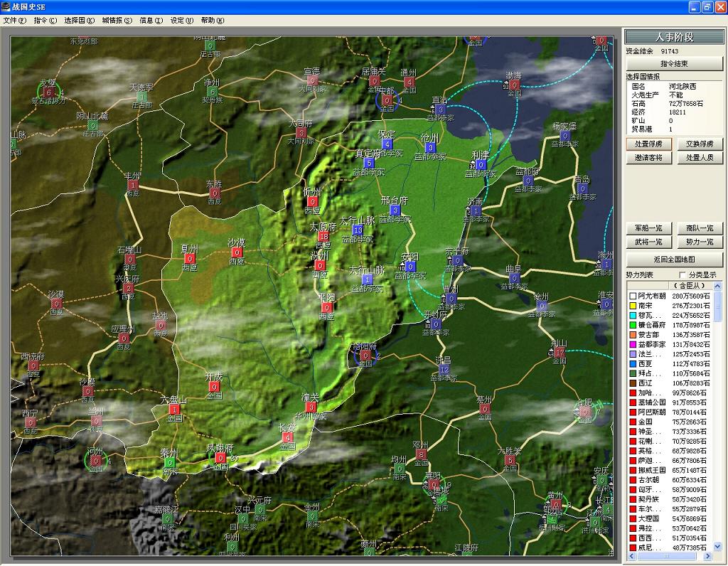Select the 太原府 city marker on the map
728x566 pixels.
[x=323, y=236]
